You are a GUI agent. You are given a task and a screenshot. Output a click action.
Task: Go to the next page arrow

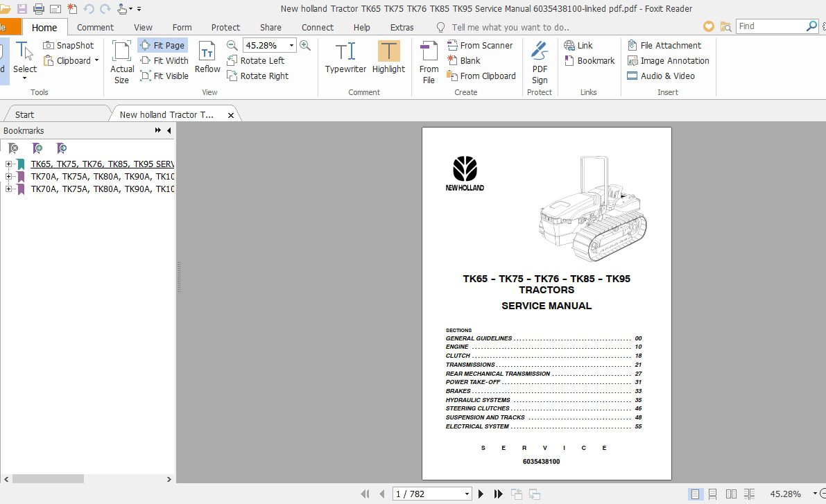(x=481, y=494)
